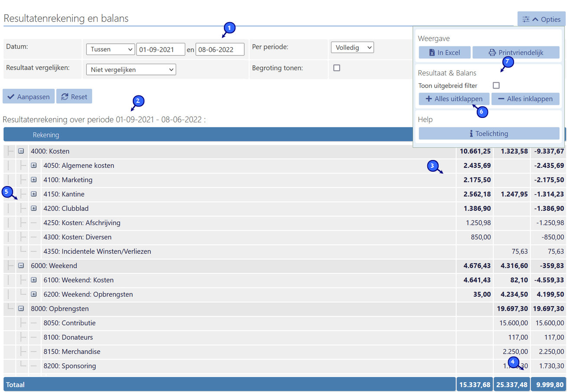567x392 pixels.
Task: Expand 6200: Weekend: Opbrengsten row
Action: [x=34, y=294]
